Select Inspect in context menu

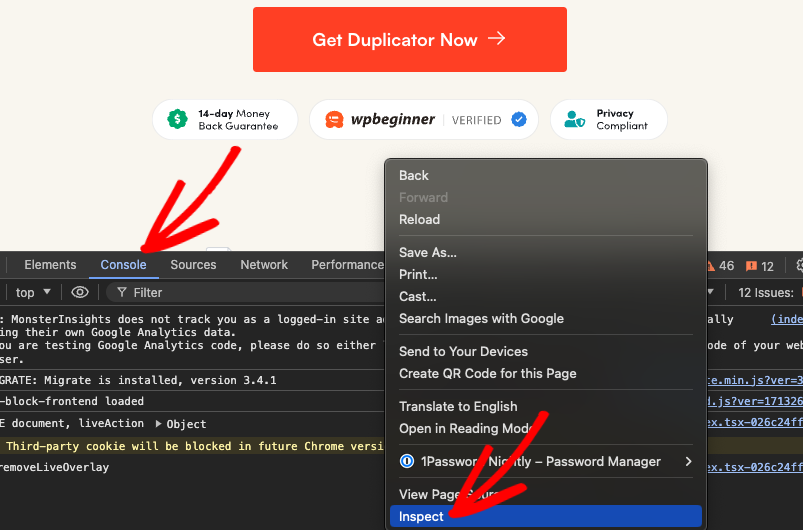(546, 516)
